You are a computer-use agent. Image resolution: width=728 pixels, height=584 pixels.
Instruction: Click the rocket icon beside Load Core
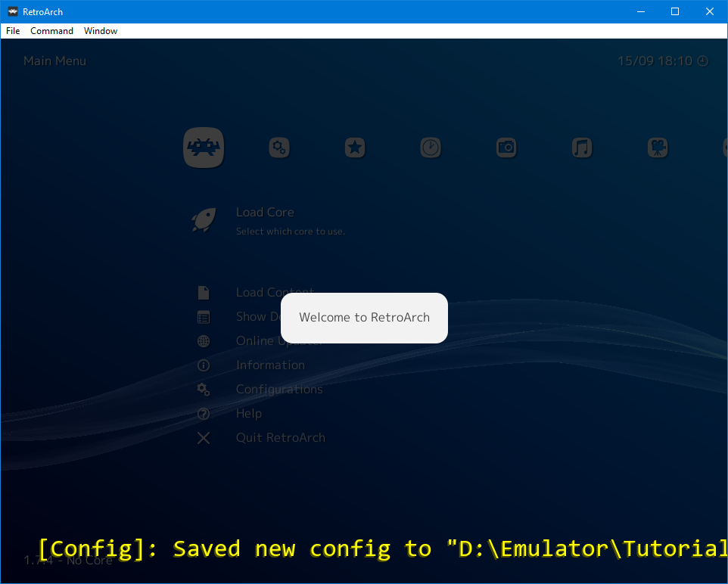(x=204, y=219)
